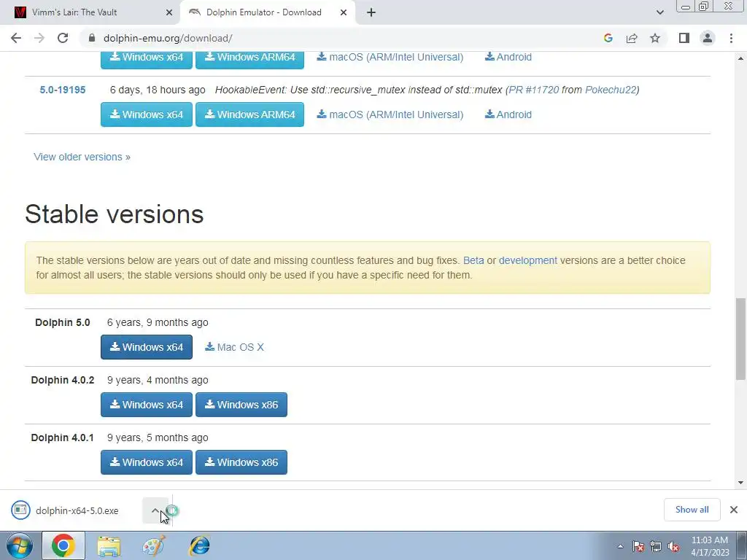The image size is (747, 560).
Task: Close the Vimm's Lair tab
Action: pos(169,12)
